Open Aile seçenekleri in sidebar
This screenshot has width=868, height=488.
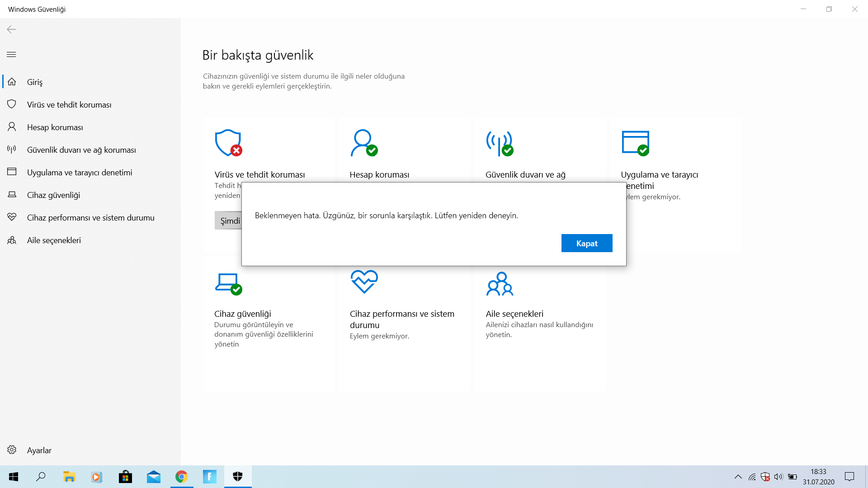tap(53, 240)
